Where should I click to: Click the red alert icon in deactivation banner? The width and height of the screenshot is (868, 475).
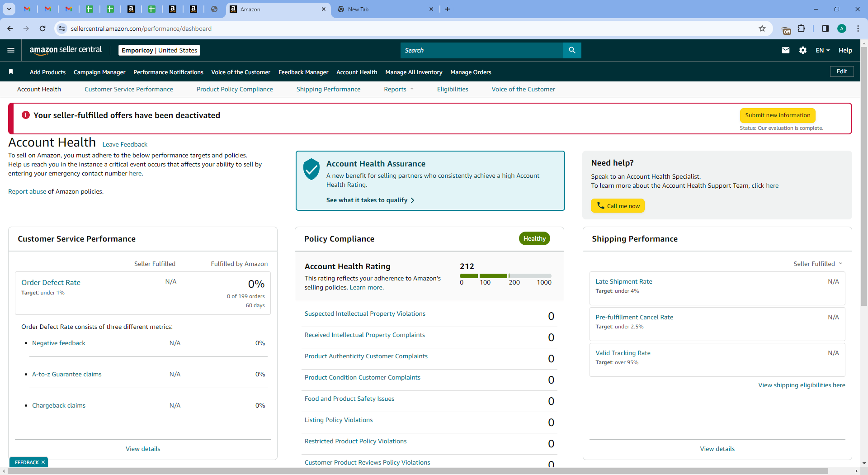tap(26, 115)
